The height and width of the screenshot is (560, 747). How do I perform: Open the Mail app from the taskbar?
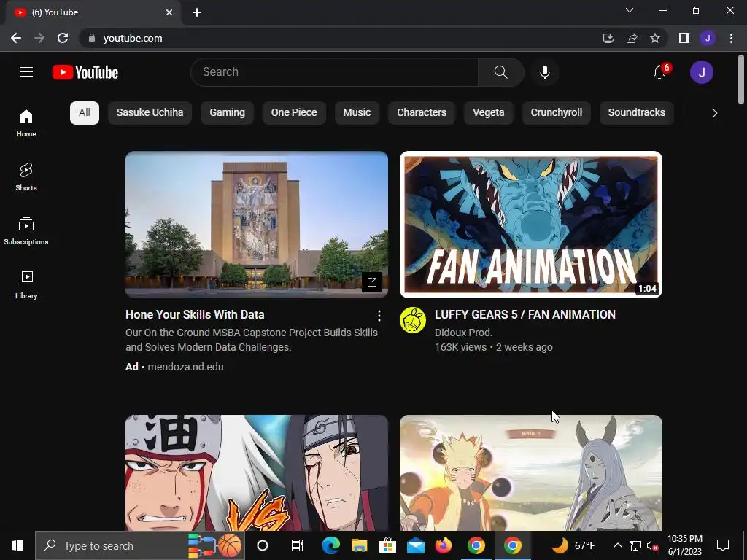(415, 545)
